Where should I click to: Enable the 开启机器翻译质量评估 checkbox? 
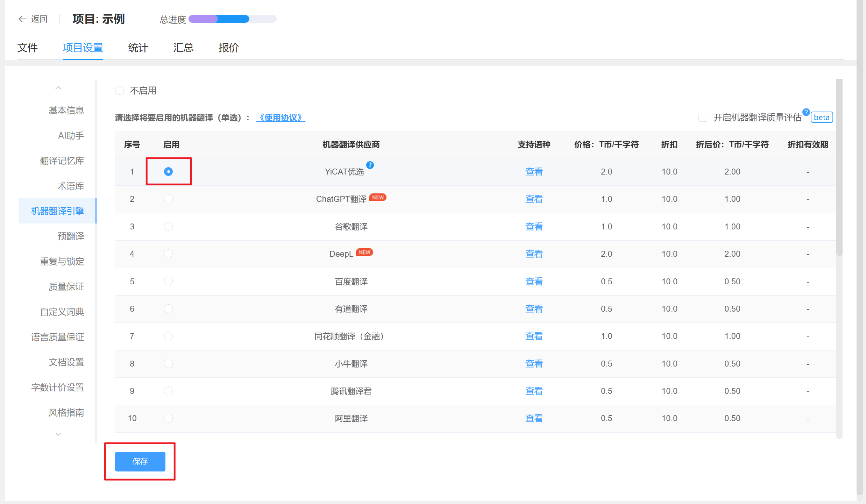pos(702,118)
